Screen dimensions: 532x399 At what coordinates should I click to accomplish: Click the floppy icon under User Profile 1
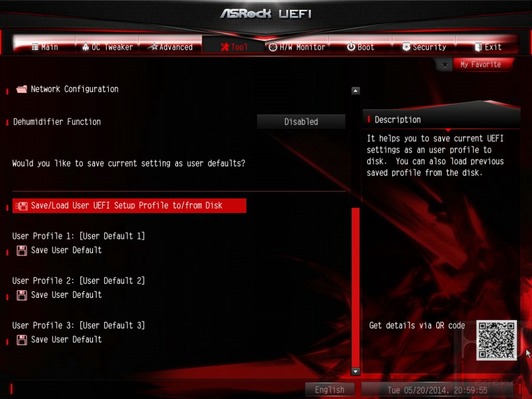[x=22, y=251]
